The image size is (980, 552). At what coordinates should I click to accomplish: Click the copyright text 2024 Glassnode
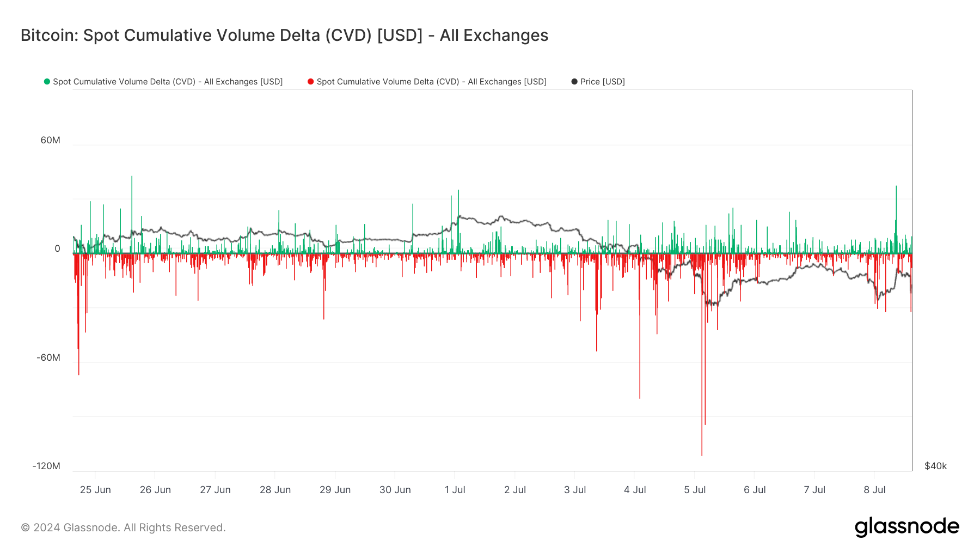coord(123,527)
